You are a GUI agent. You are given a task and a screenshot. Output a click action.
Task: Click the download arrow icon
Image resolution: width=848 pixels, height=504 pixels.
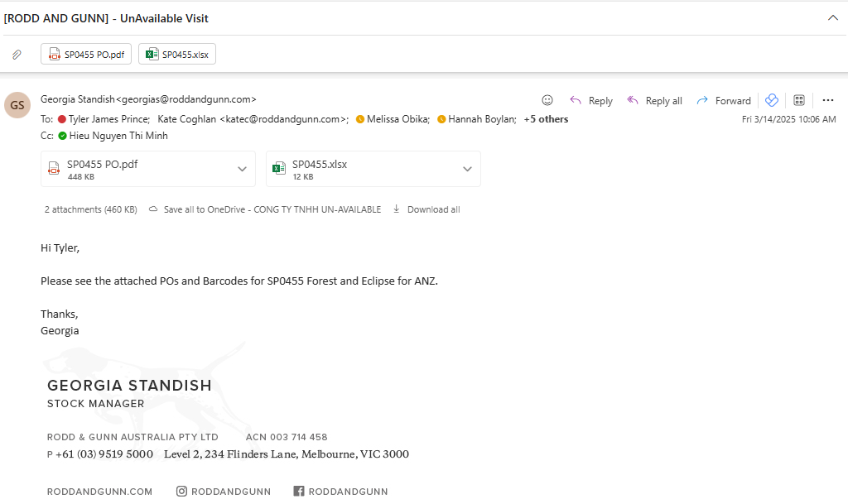pyautogui.click(x=397, y=209)
